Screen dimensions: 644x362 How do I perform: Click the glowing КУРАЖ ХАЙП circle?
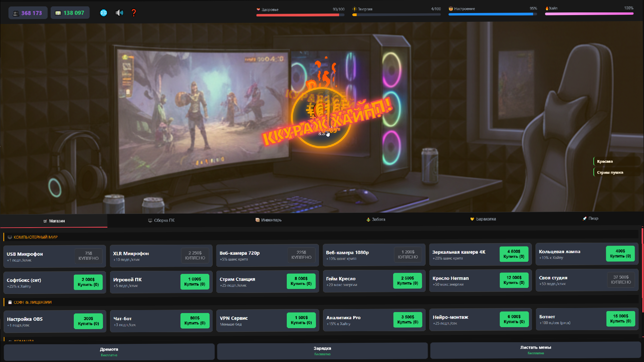(321, 118)
